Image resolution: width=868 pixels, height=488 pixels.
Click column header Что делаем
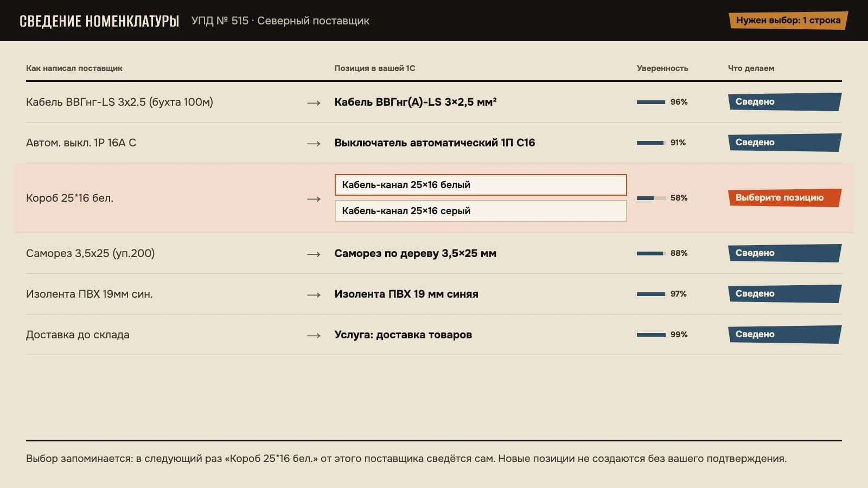click(751, 68)
